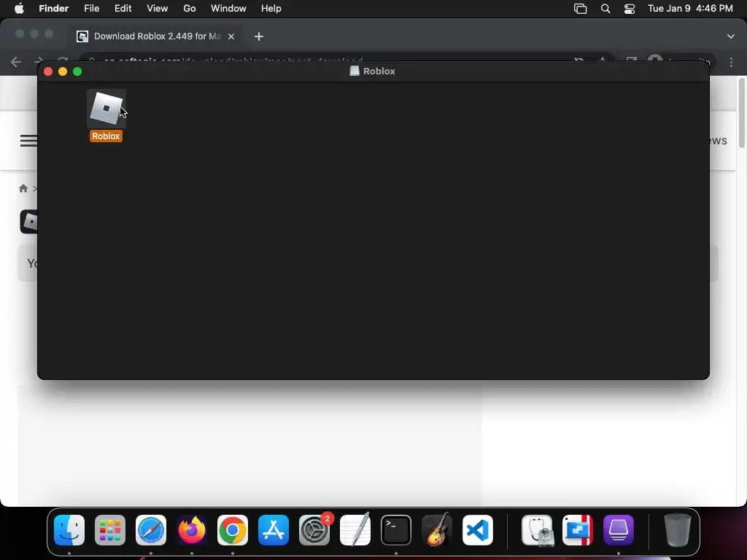Open the Trash in the Dock
The height and width of the screenshot is (560, 747).
pyautogui.click(x=678, y=530)
